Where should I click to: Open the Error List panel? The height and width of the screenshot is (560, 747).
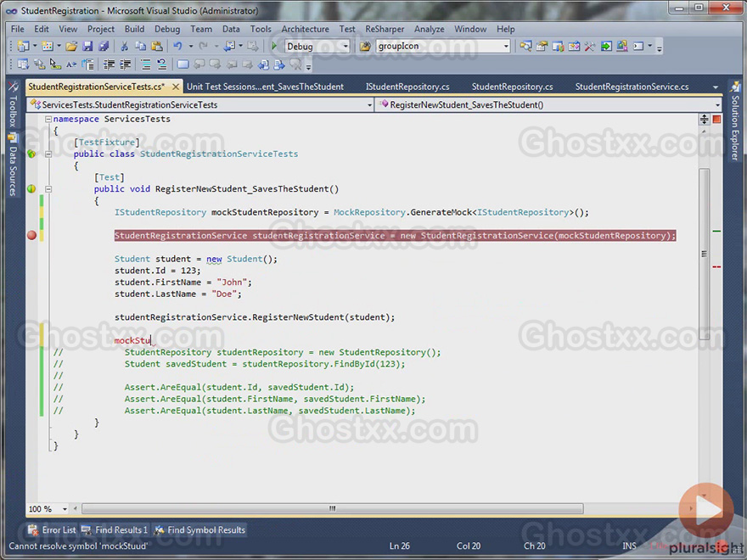coord(53,530)
